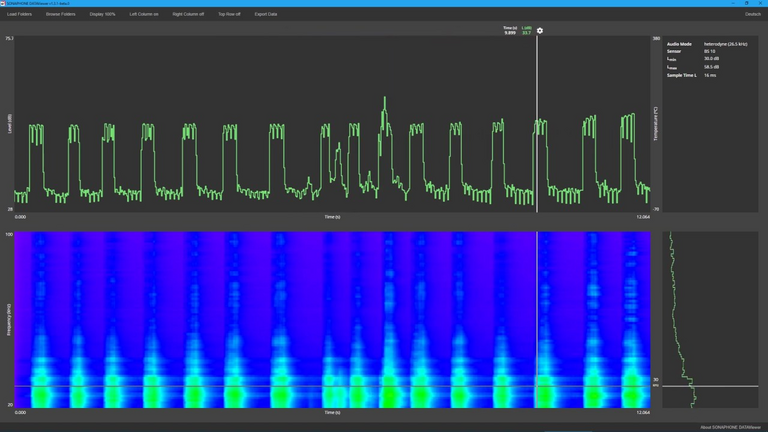Switch language to Deutsch
Screen dimensions: 768x432
point(752,14)
